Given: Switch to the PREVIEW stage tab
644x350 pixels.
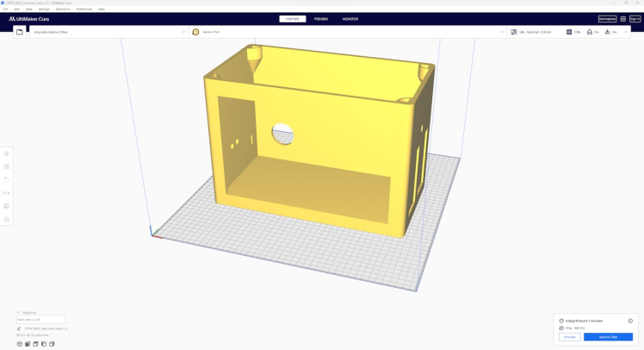Looking at the screenshot, I should click(x=321, y=19).
